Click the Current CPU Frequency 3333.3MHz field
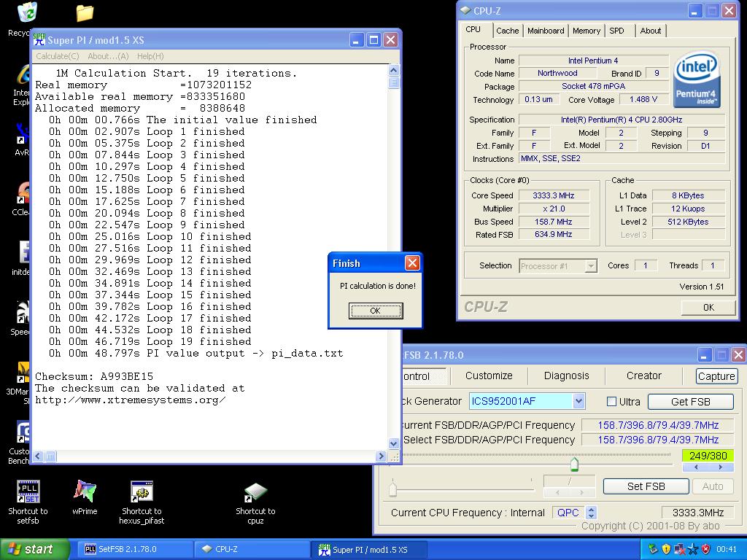 click(x=698, y=513)
